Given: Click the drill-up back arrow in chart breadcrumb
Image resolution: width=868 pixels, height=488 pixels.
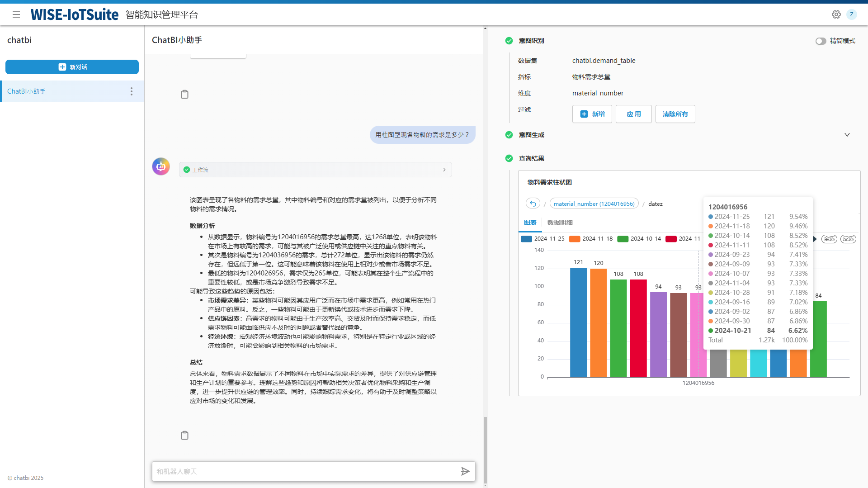Looking at the screenshot, I should [x=533, y=204].
